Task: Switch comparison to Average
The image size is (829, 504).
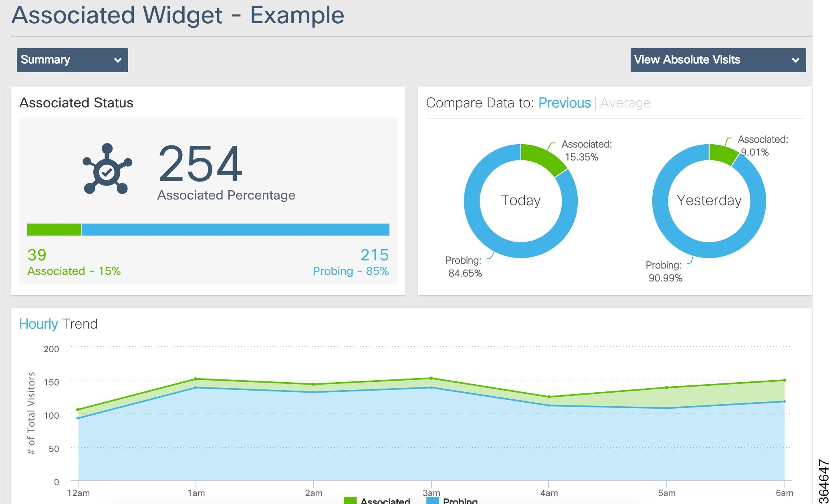Action: tap(625, 103)
